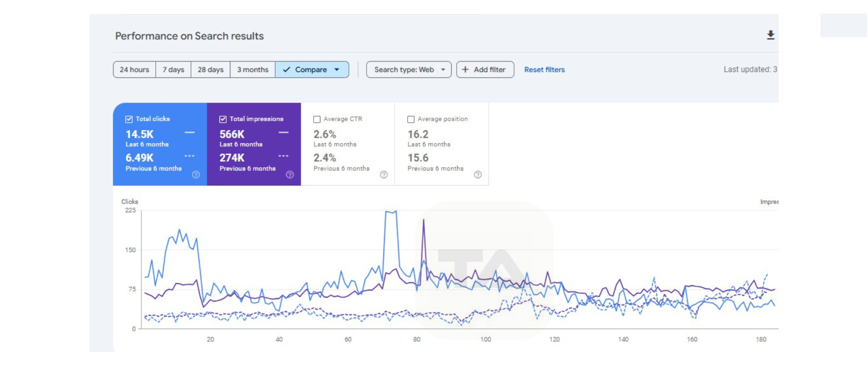Viewport: 868px width, 366px height.
Task: Open help icon on Average position card
Action: [477, 175]
